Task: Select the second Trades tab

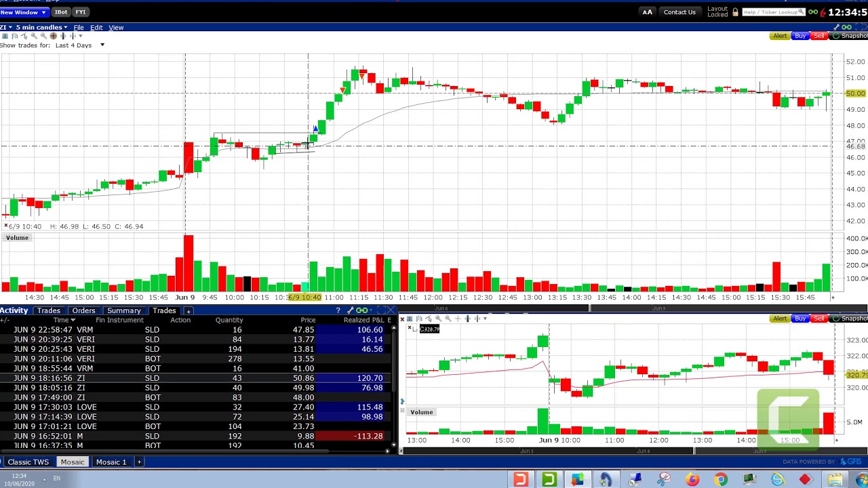Action: coord(164,310)
